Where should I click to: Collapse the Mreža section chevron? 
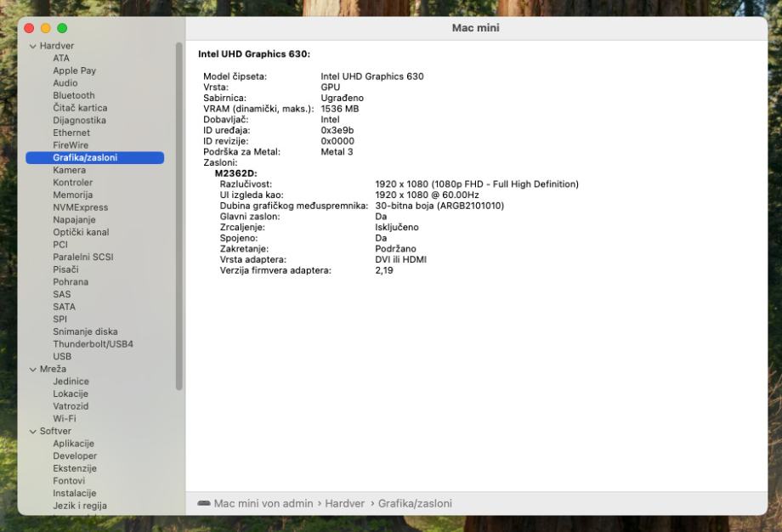point(33,370)
